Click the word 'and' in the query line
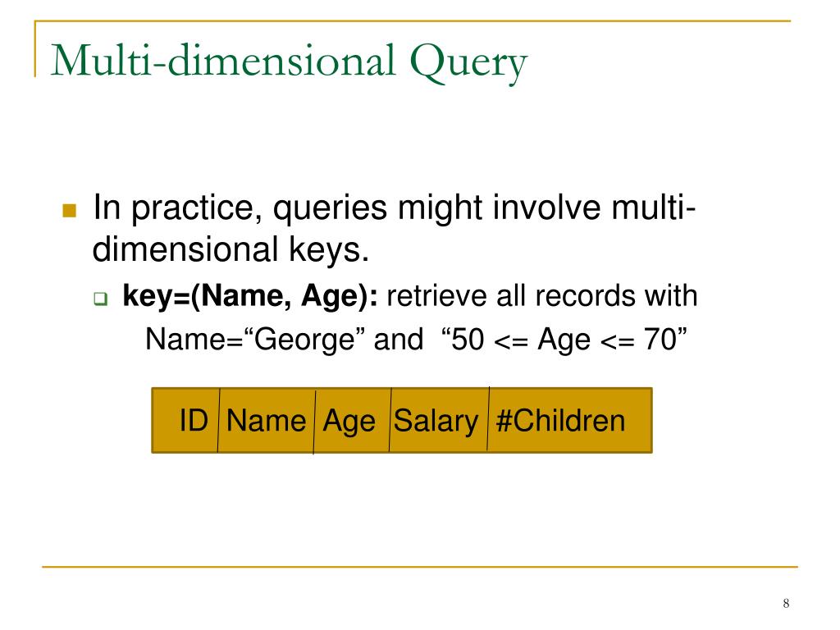Image resolution: width=840 pixels, height=630 pixels. (x=399, y=340)
